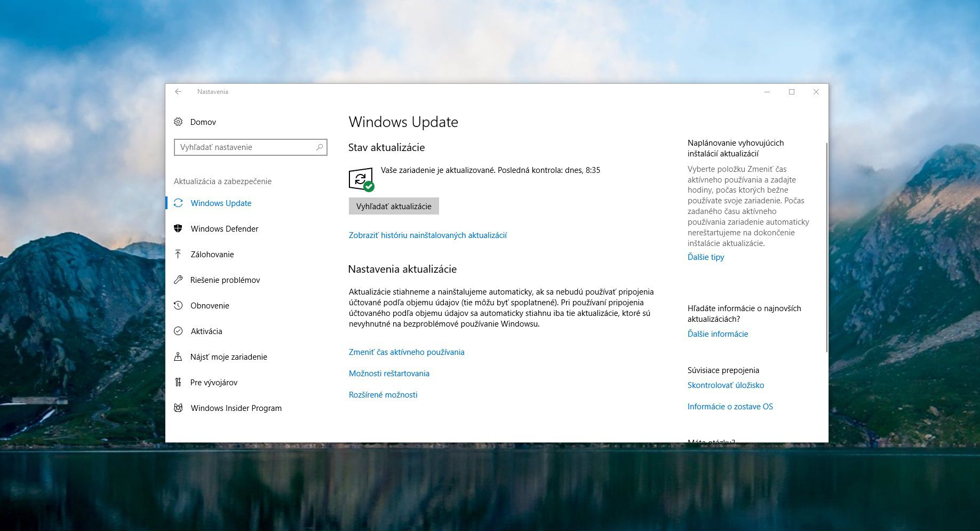Open Rozšírené možnosti link
The height and width of the screenshot is (531, 980).
tap(383, 394)
